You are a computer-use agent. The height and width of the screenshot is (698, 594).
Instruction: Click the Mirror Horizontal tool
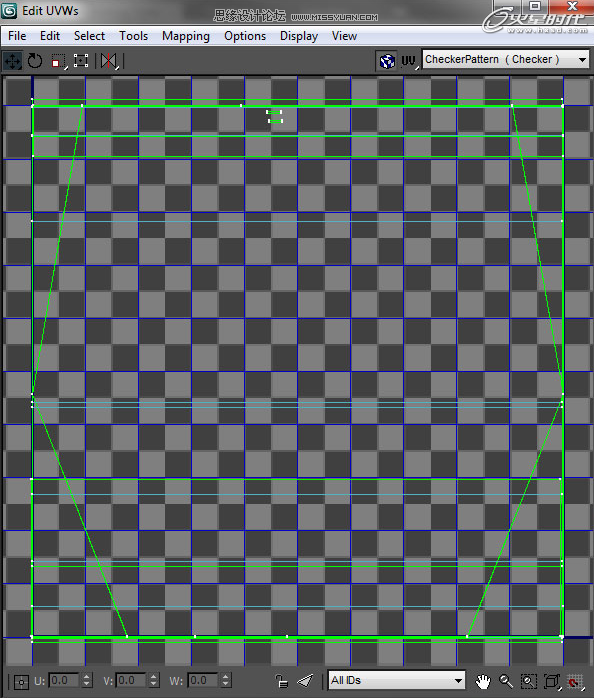(109, 61)
